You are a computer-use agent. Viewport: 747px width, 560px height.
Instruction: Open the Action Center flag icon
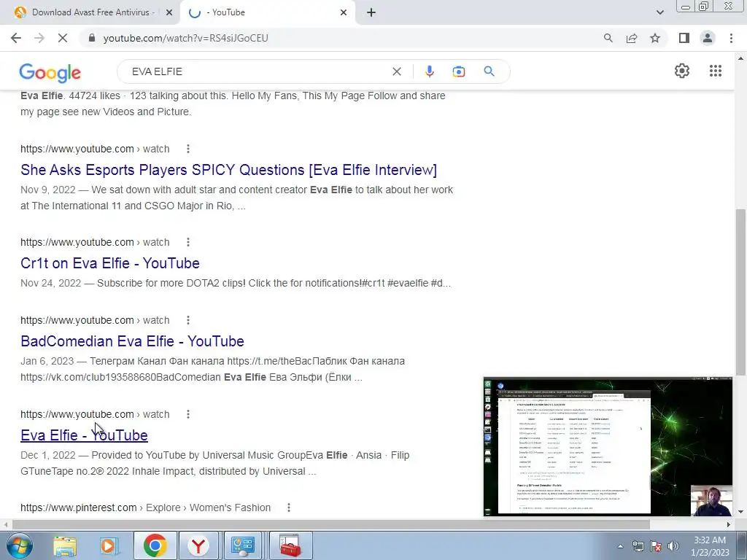656,546
